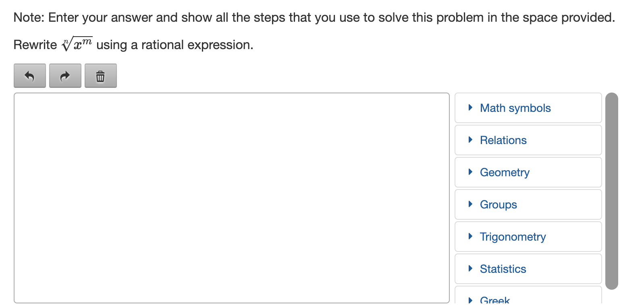This screenshot has height=305, width=644.
Task: Expand the Relations triangle arrow
Action: coord(470,140)
